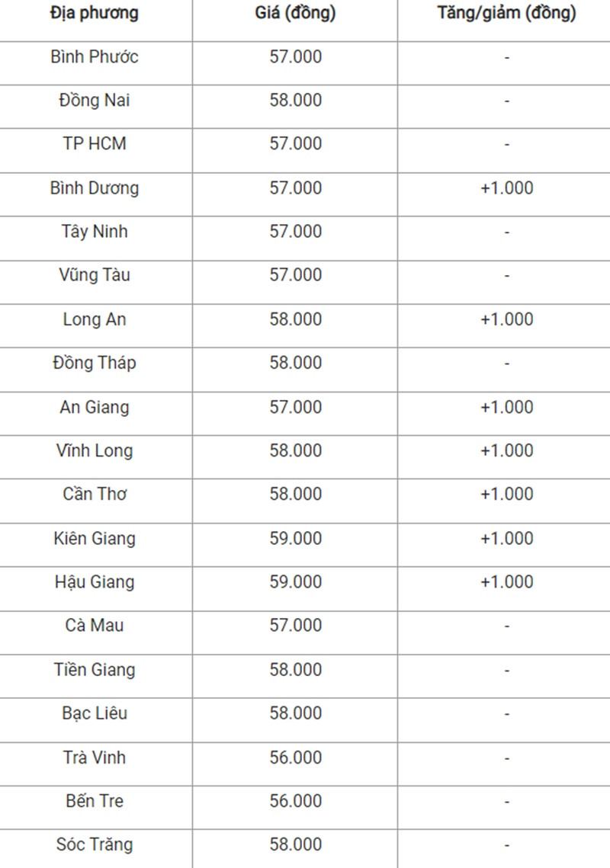Click the Đồng Tháp cell
Image resolution: width=610 pixels, height=868 pixels.
pos(95,364)
